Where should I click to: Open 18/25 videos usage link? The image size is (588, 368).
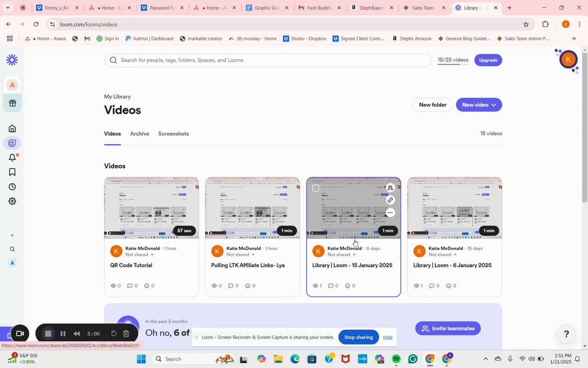(x=453, y=60)
